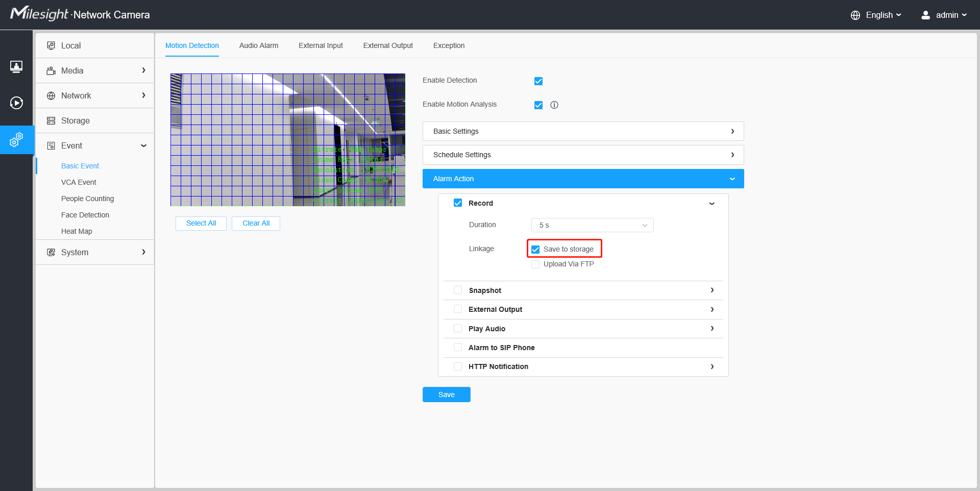Uncheck Save to storage checkbox

[535, 250]
